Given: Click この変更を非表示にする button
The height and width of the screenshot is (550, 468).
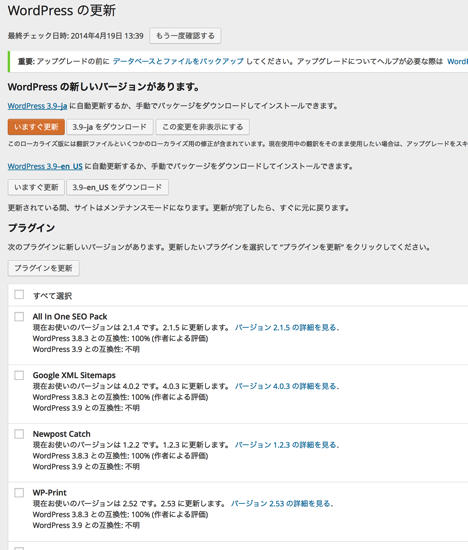Looking at the screenshot, I should pyautogui.click(x=202, y=127).
